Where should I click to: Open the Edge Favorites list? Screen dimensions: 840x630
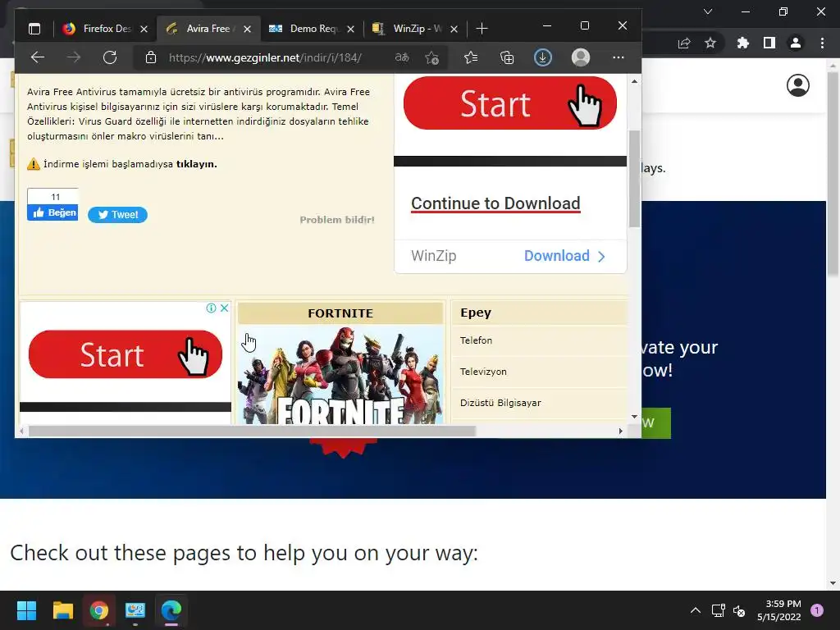tap(471, 57)
